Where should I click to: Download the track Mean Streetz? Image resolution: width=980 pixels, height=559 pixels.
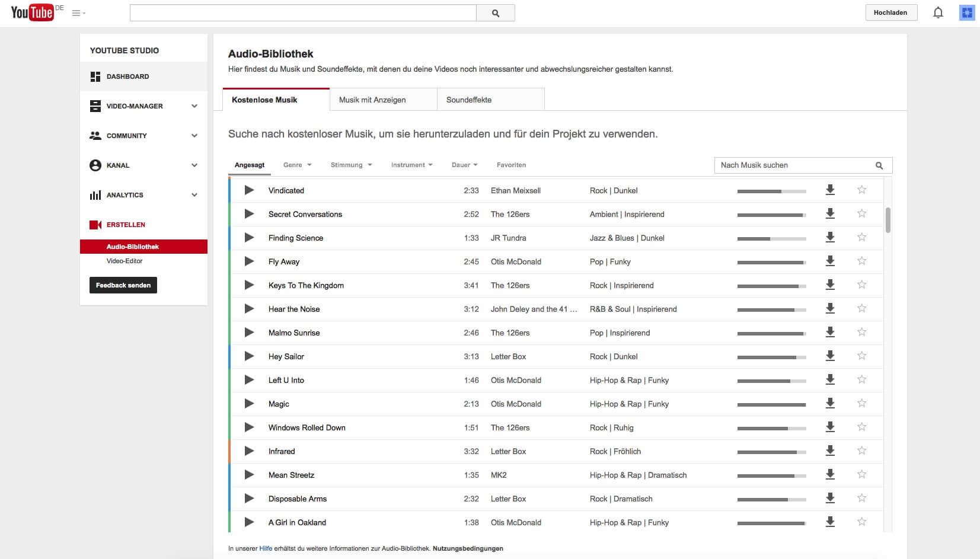830,474
